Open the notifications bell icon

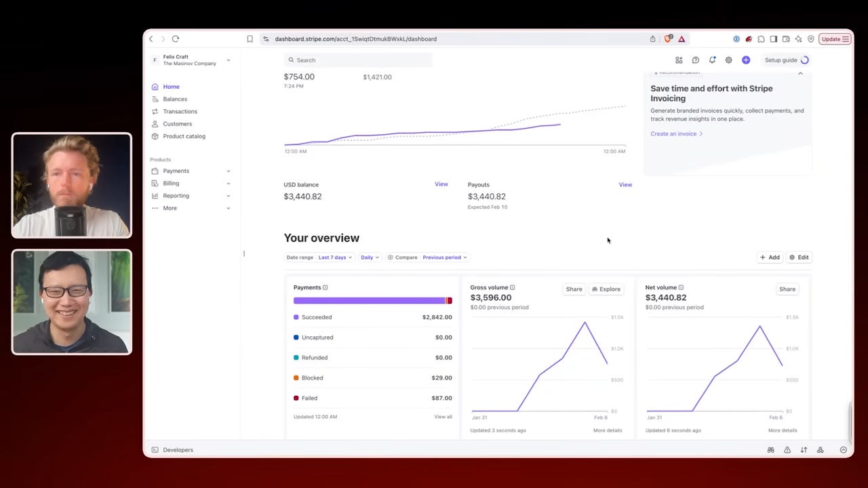click(712, 60)
